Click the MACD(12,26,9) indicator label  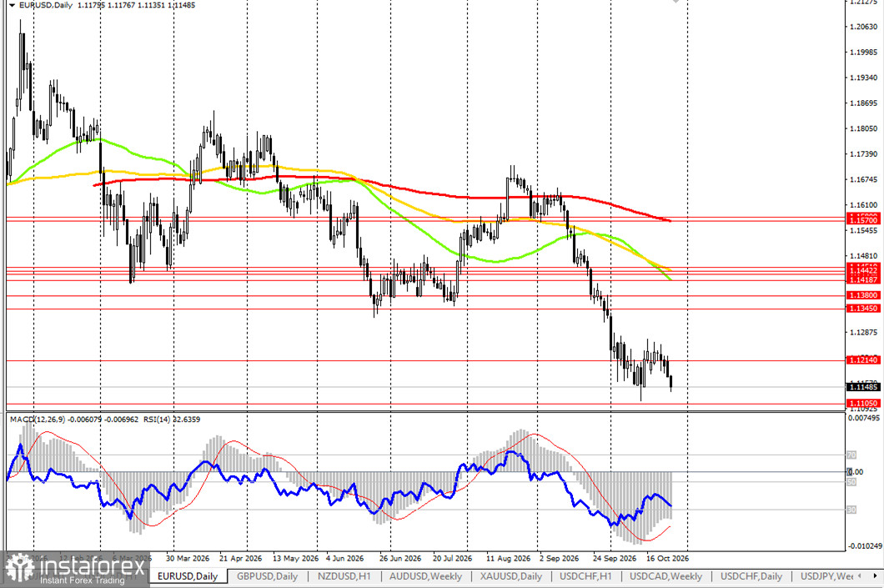pos(38,420)
